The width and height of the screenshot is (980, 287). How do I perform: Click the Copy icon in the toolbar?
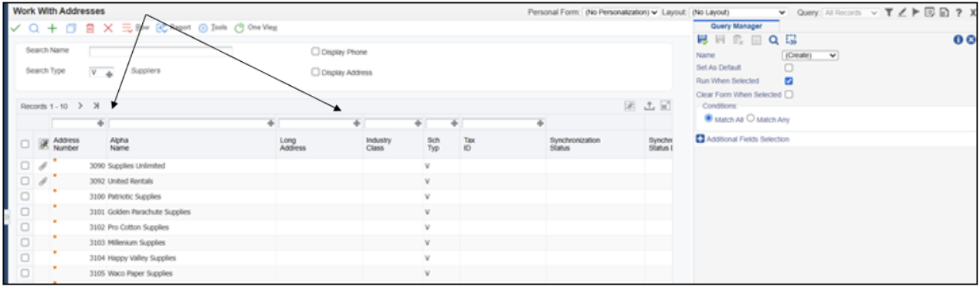tap(71, 28)
